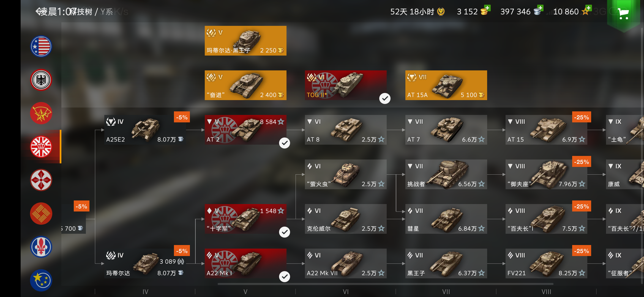644x297 pixels.
Task: Select the USSR nation star icon
Action: 41,113
